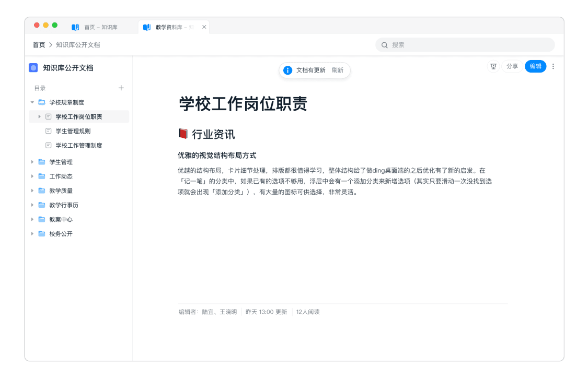Click the 校务公开 folder icon

point(42,234)
